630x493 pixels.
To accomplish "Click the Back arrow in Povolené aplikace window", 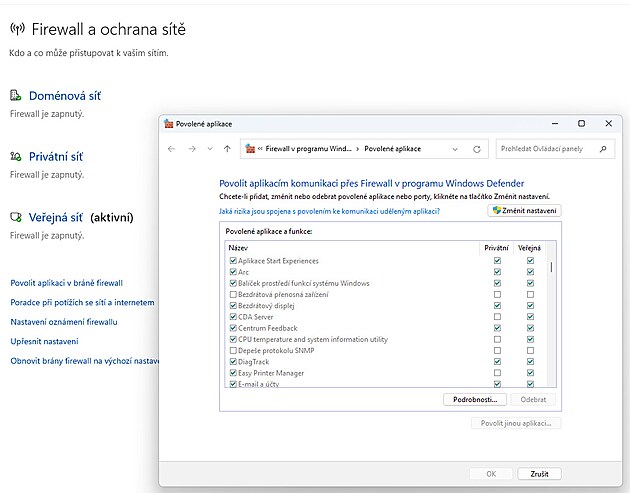I will pyautogui.click(x=171, y=149).
